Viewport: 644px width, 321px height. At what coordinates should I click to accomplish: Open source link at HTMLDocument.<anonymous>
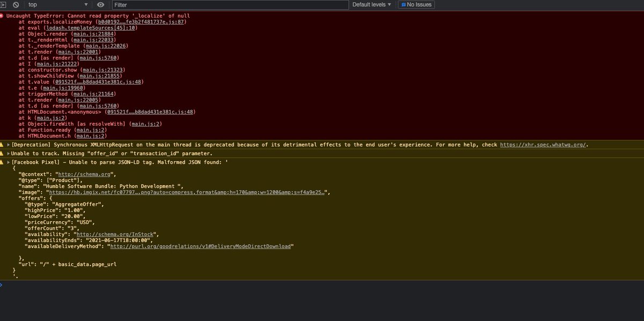(x=149, y=112)
